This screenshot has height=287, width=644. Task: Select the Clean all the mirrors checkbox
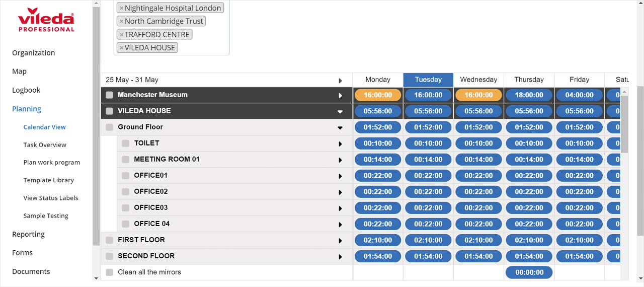(x=109, y=272)
